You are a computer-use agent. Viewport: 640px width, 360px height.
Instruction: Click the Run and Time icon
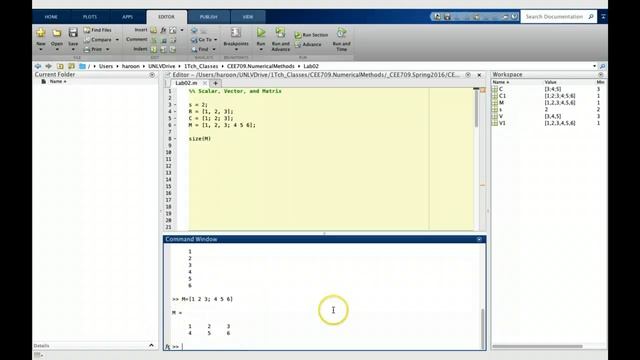coord(342,32)
